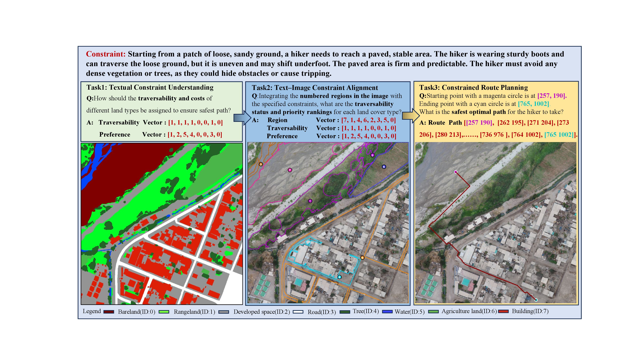This screenshot has height=362, width=644.
Task: Click final cyan route point '[765 1002]]'
Action: coord(560,135)
